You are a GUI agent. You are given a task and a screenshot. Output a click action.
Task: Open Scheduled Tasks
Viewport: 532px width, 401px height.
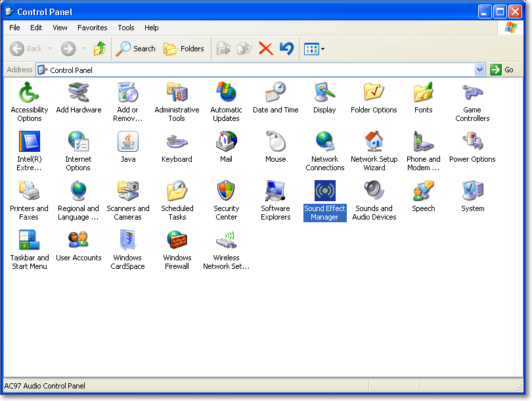pyautogui.click(x=177, y=200)
